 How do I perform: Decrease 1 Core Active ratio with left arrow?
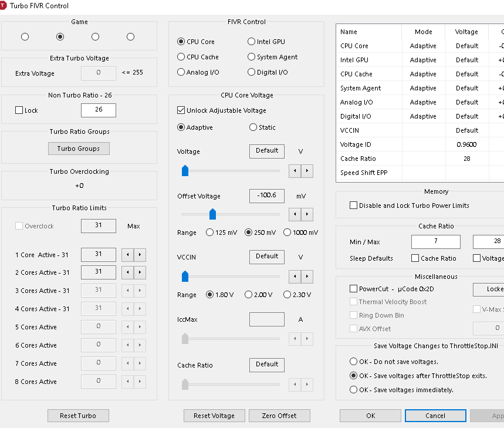pos(127,255)
